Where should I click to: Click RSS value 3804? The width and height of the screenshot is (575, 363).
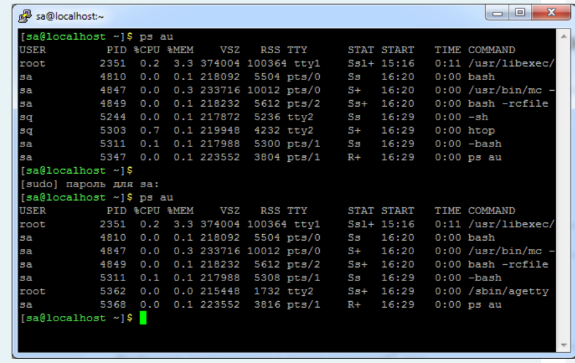[267, 157]
